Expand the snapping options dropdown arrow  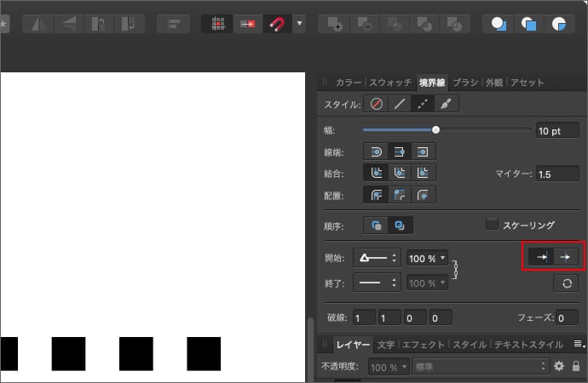point(299,24)
